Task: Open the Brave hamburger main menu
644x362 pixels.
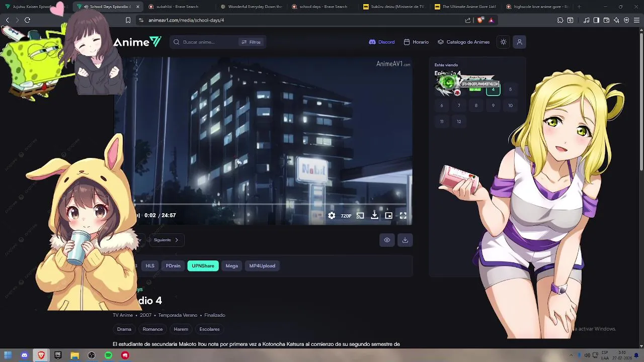Action: [x=637, y=20]
